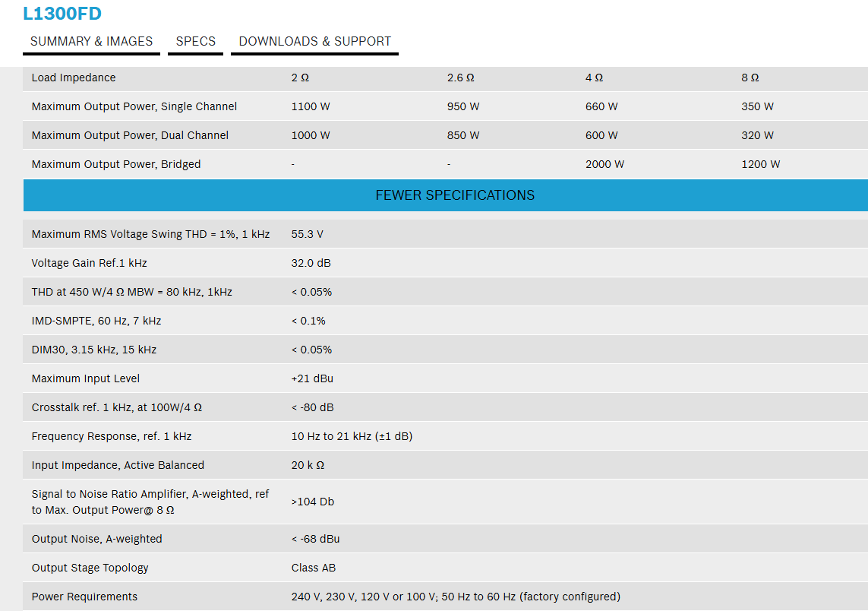Select Input Impedance, Active Balanced label
This screenshot has height=611, width=868.
click(118, 465)
